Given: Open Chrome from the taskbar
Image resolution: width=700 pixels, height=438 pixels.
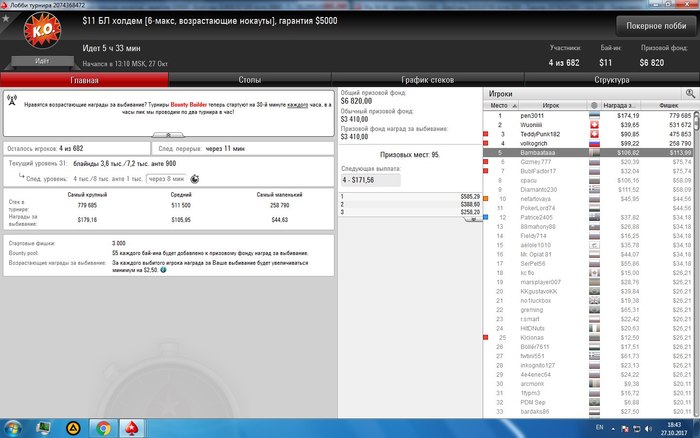Looking at the screenshot, I should [x=103, y=429].
